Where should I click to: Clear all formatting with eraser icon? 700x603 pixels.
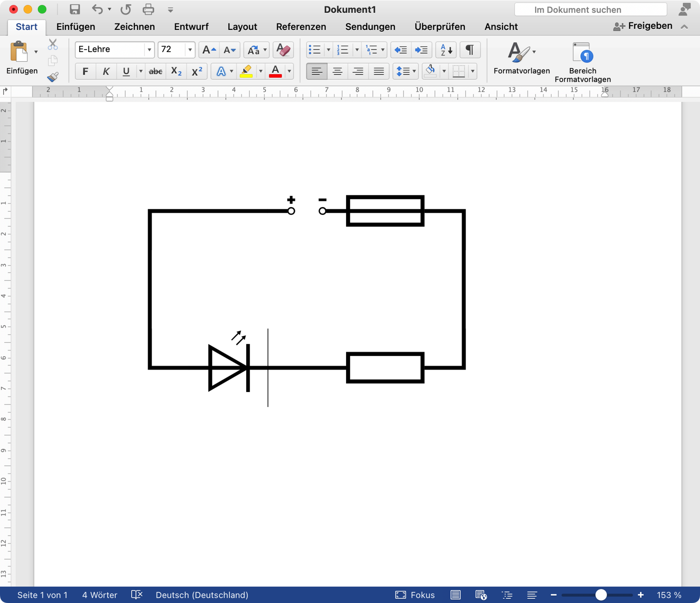click(x=283, y=50)
